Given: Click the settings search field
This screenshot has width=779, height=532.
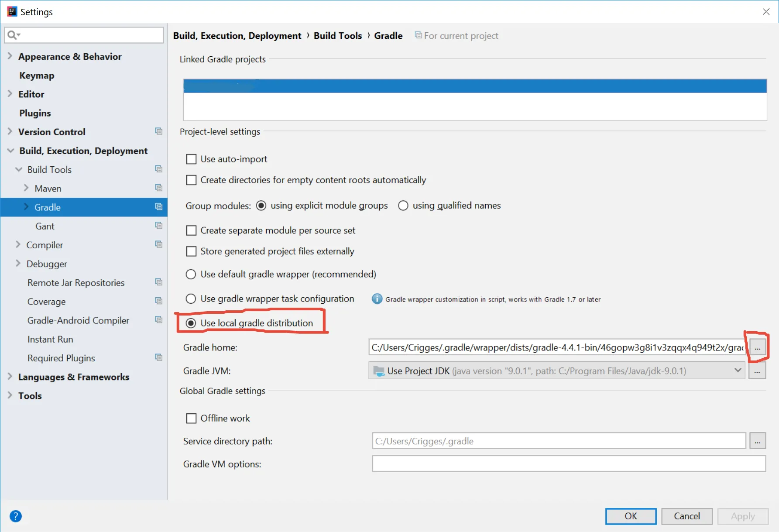Looking at the screenshot, I should click(x=84, y=35).
